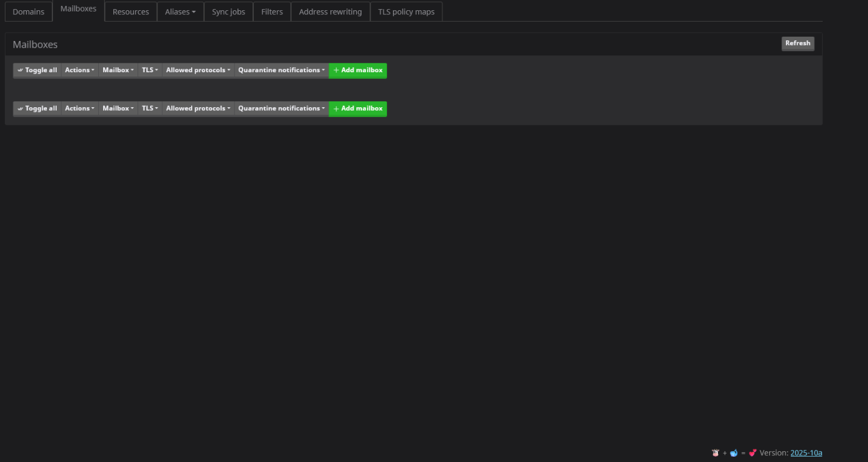Screen dimensions: 868x462
Task: Open the 2025-10a version link
Action: [806, 453]
